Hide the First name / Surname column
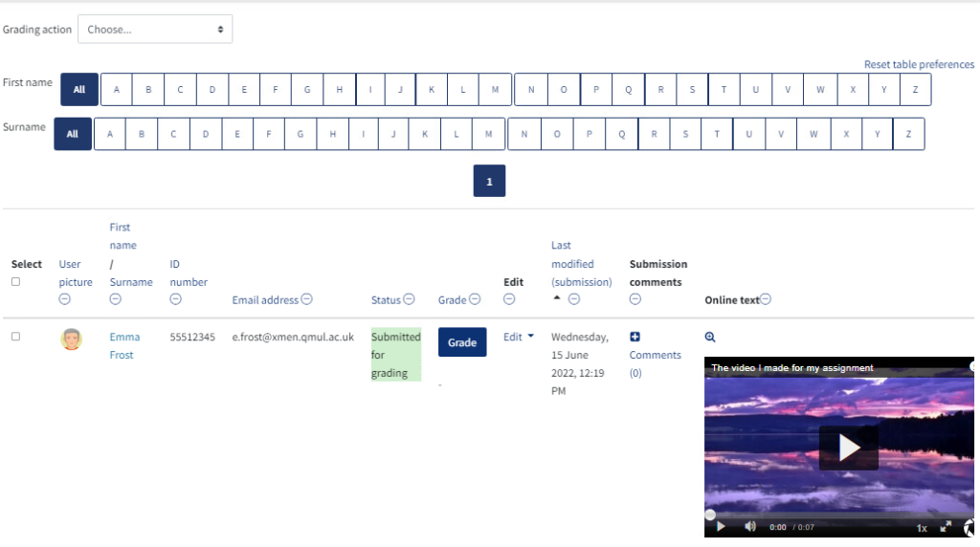 [115, 299]
